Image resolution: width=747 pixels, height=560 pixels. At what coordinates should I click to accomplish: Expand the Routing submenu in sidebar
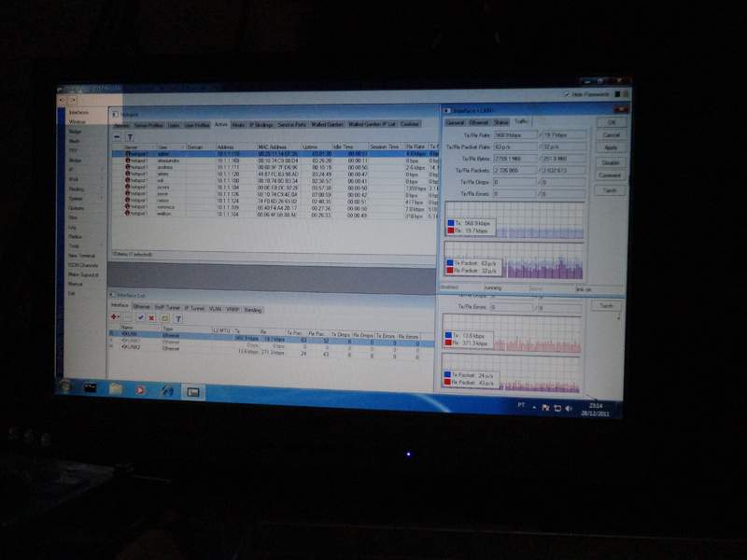click(x=86, y=189)
